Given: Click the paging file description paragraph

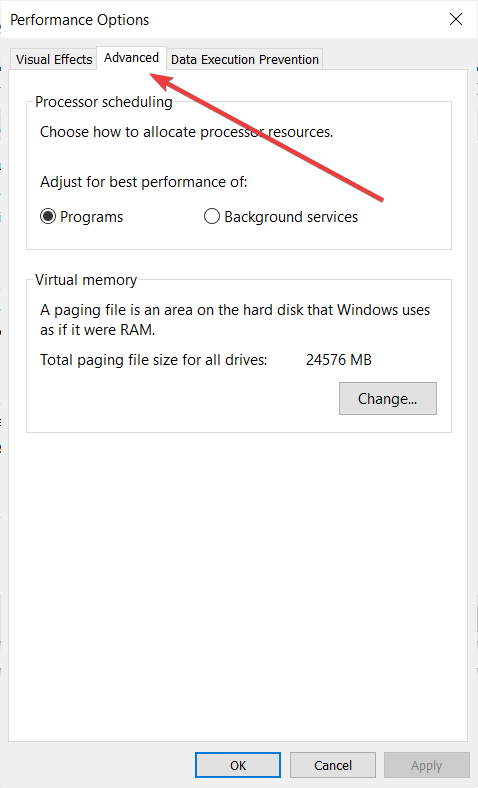Looking at the screenshot, I should click(x=235, y=320).
